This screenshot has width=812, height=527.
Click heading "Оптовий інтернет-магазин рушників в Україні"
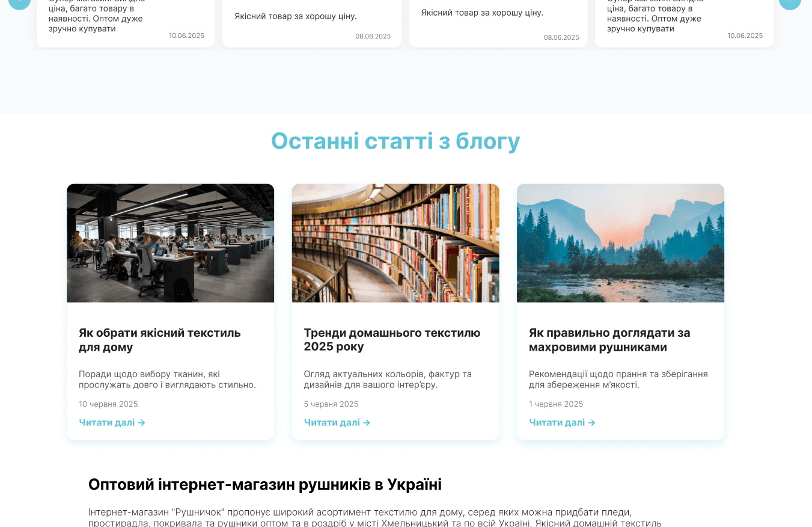264,483
